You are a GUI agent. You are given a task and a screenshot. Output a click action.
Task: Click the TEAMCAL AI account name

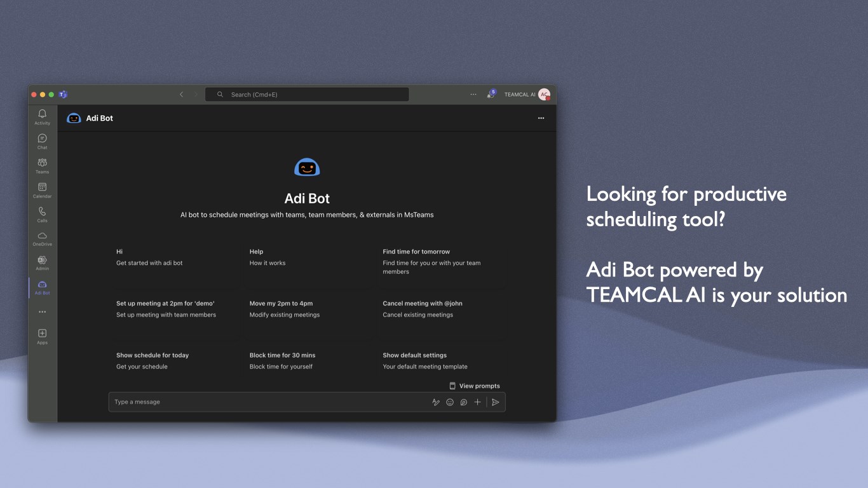520,95
